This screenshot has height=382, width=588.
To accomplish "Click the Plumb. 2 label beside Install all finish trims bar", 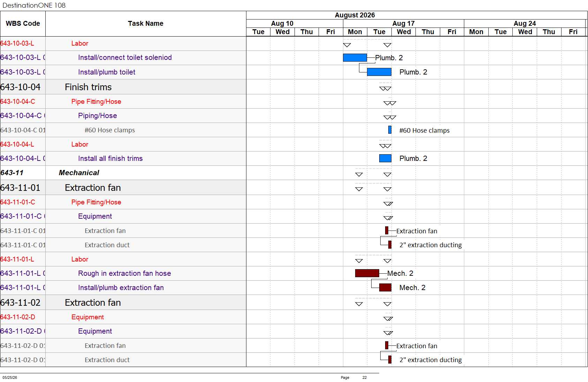I will [413, 158].
